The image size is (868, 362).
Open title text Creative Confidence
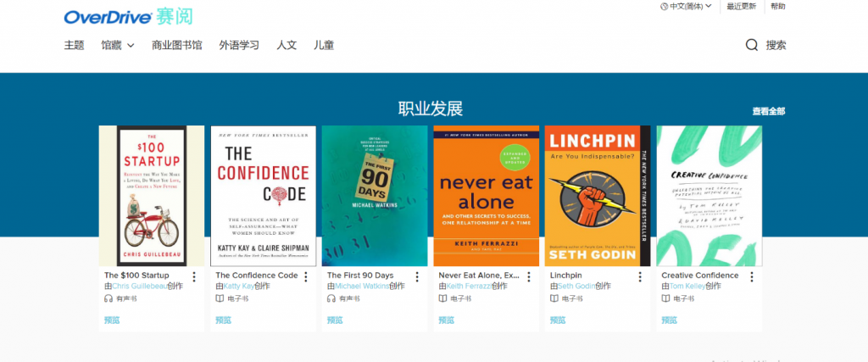(699, 275)
